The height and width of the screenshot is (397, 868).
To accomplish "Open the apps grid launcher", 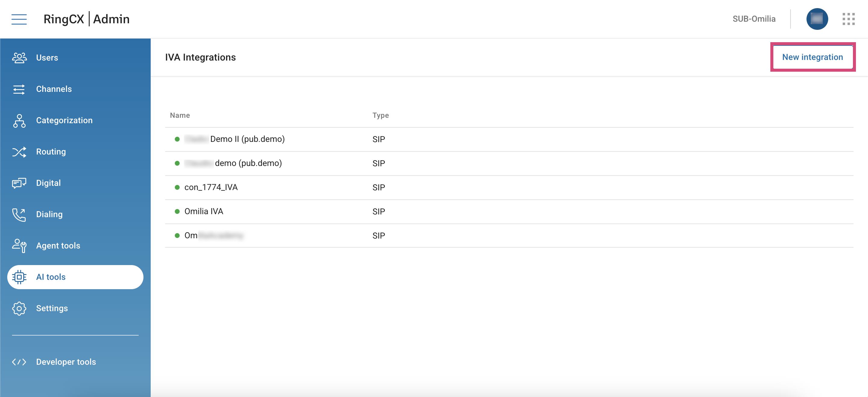I will (848, 19).
